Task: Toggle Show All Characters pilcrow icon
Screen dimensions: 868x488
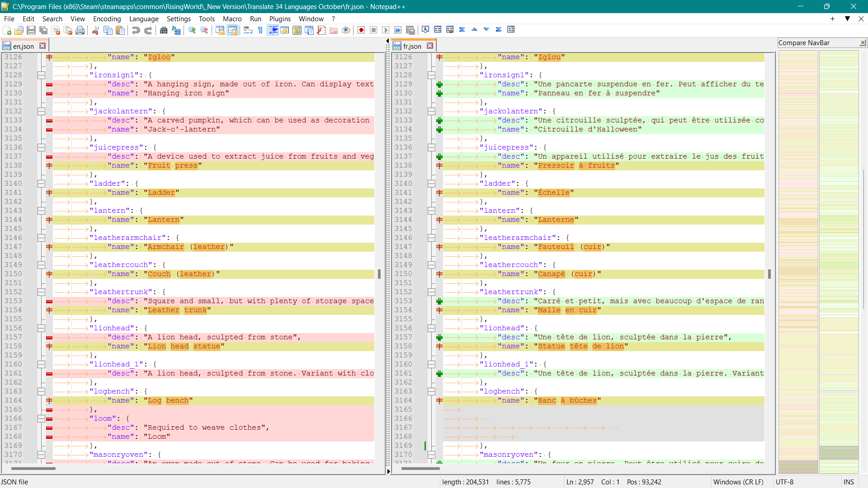Action: click(260, 30)
